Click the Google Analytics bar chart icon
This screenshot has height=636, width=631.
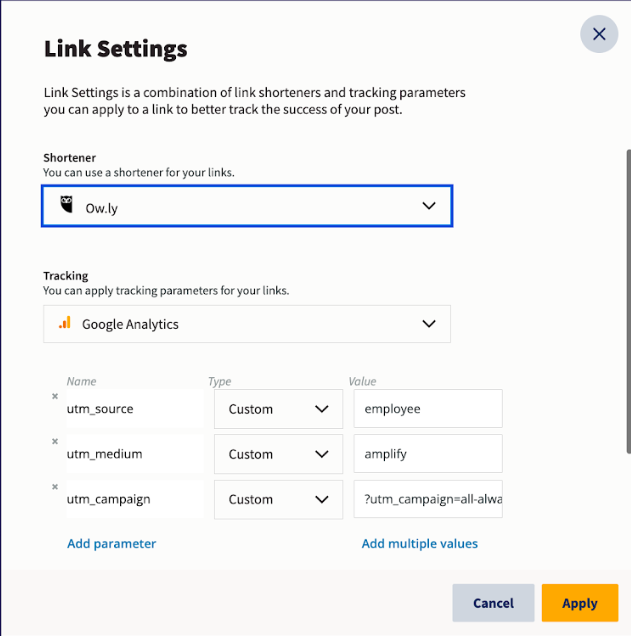point(65,322)
